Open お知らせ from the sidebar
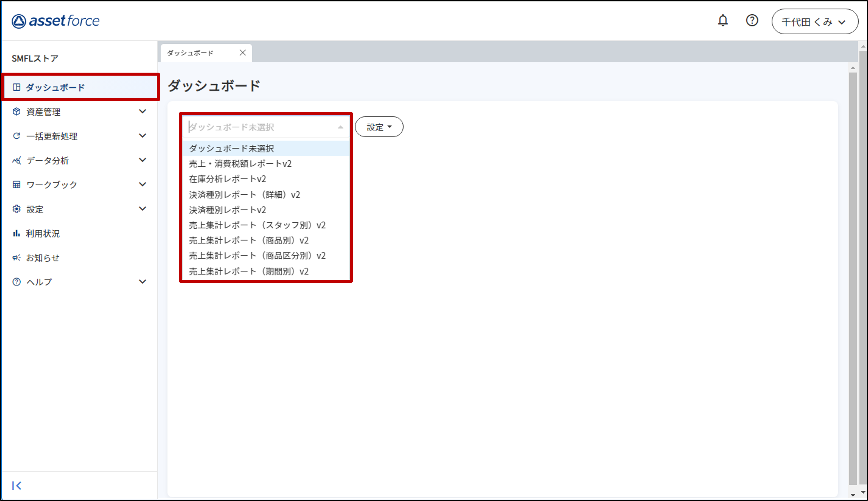 (x=42, y=258)
